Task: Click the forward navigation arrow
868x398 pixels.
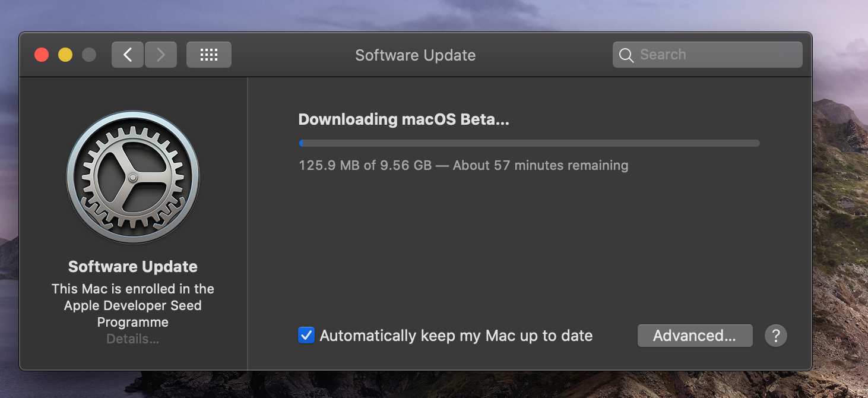Action: click(160, 55)
